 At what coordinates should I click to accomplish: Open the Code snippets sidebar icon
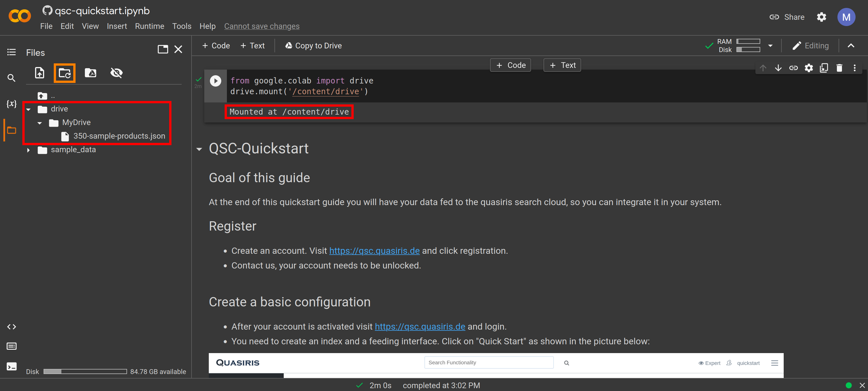click(11, 326)
